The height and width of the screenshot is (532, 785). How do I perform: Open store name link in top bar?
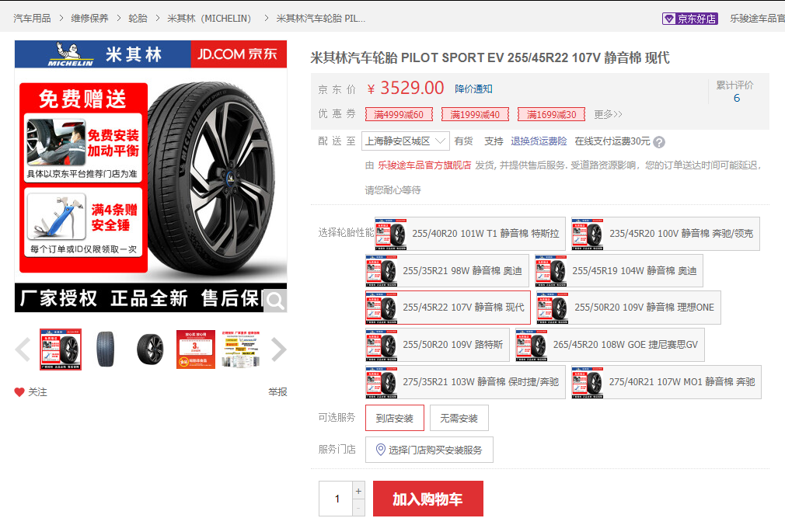click(757, 19)
